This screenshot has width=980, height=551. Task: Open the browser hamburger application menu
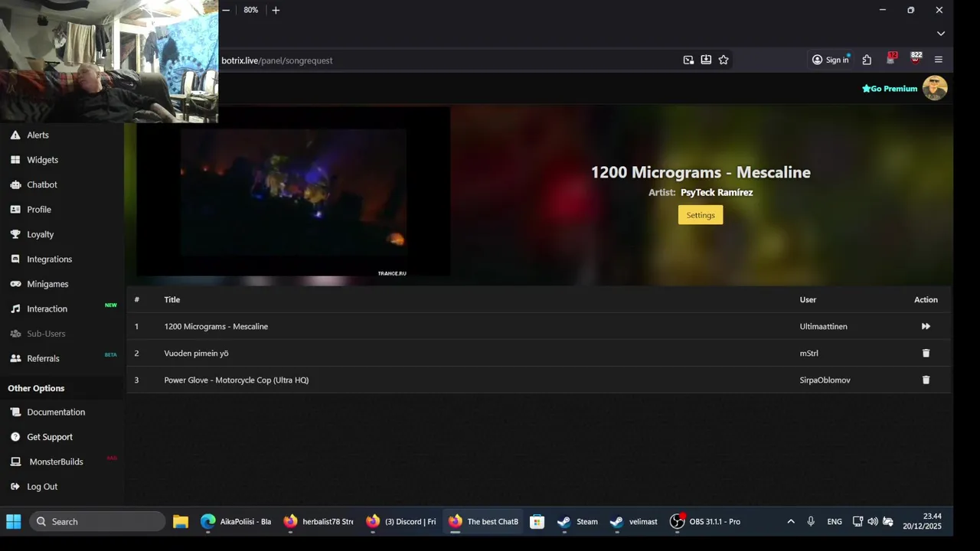pyautogui.click(x=939, y=60)
